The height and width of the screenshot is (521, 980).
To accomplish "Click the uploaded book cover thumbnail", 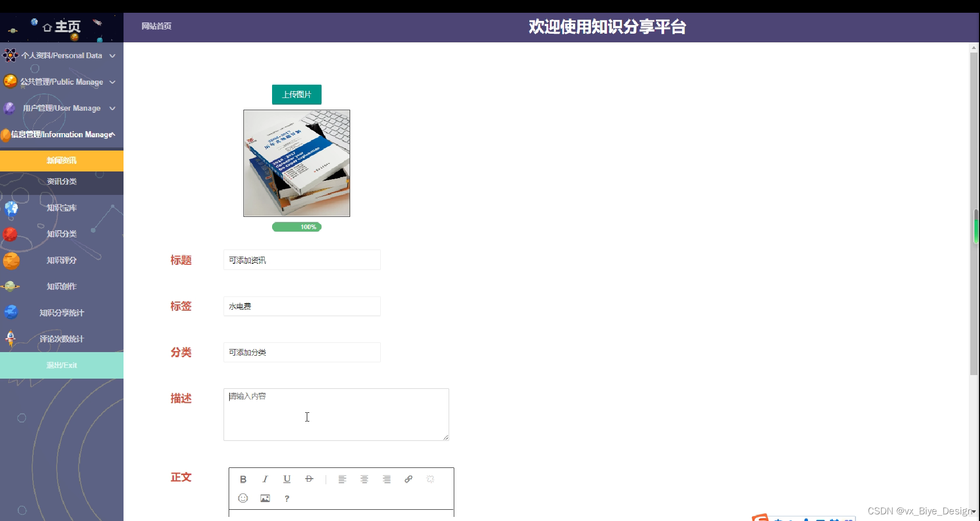I will (297, 163).
